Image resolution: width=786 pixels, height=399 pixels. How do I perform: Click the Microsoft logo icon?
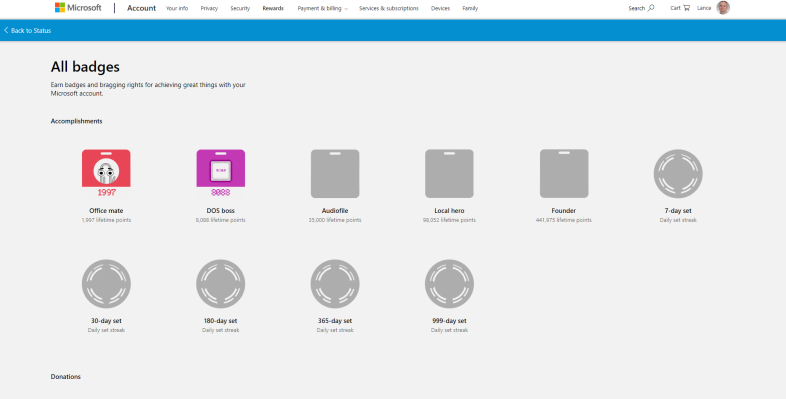tap(60, 8)
